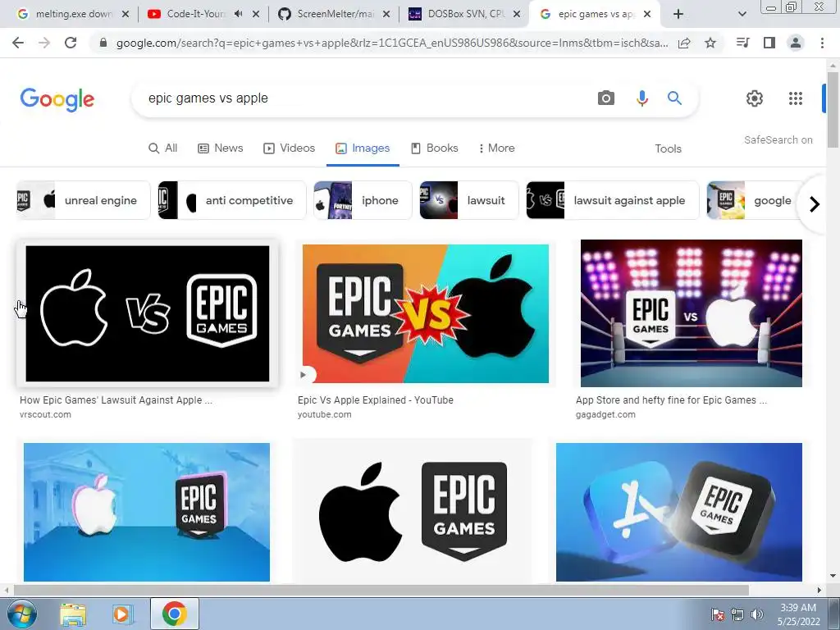Open the boxing ring Epic vs Apple image
The height and width of the screenshot is (630, 840).
click(691, 313)
